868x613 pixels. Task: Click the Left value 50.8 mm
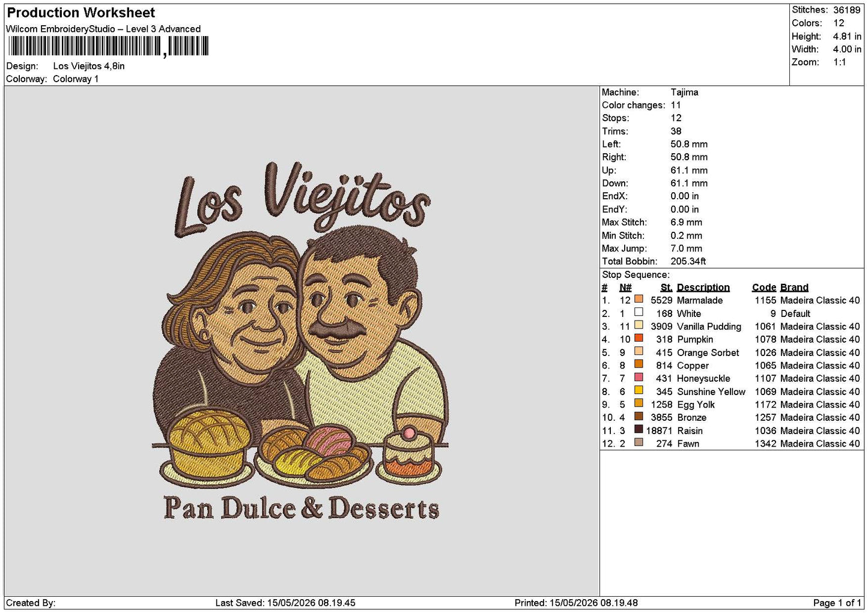(689, 144)
